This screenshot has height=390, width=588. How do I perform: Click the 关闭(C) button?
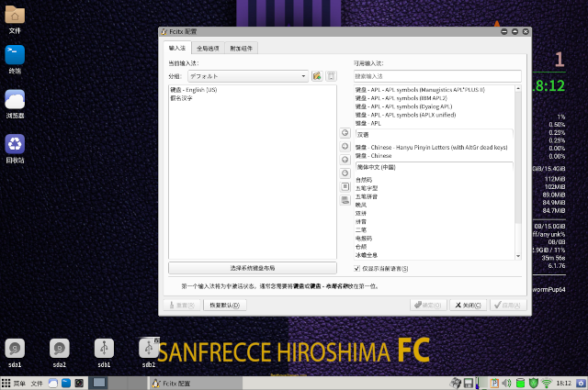point(468,305)
